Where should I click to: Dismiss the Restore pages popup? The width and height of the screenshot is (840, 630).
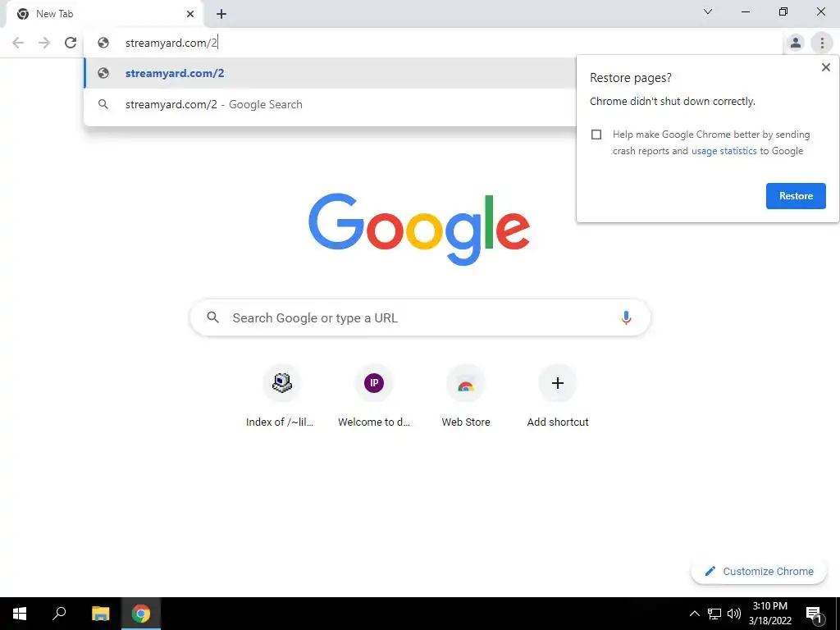(825, 67)
